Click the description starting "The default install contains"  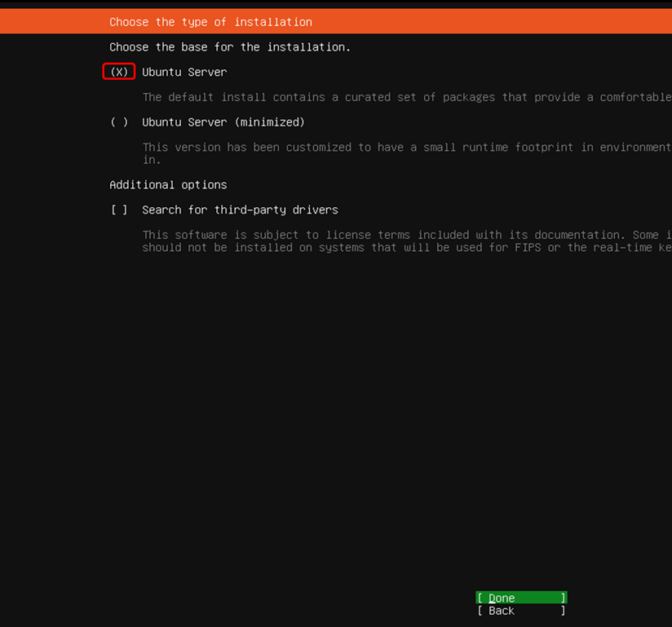point(407,97)
